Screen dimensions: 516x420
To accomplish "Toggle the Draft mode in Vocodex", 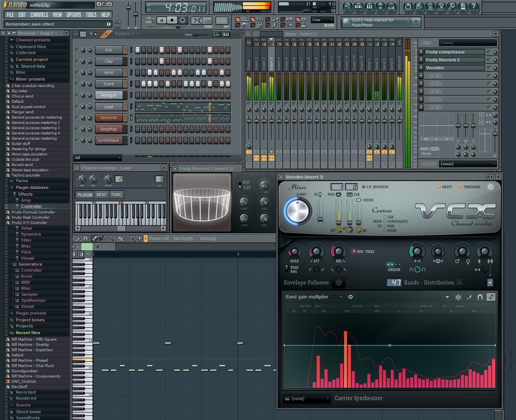I will [x=439, y=187].
